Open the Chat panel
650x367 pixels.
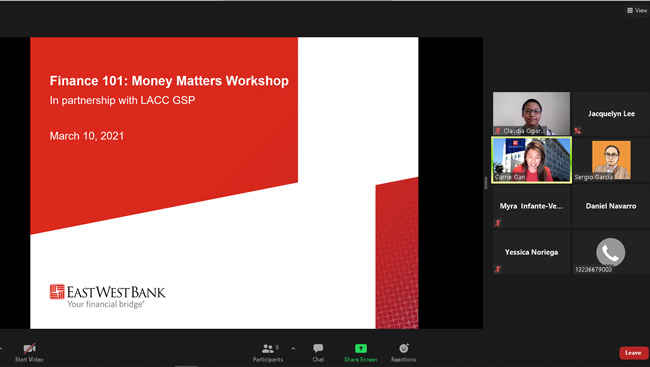[318, 353]
